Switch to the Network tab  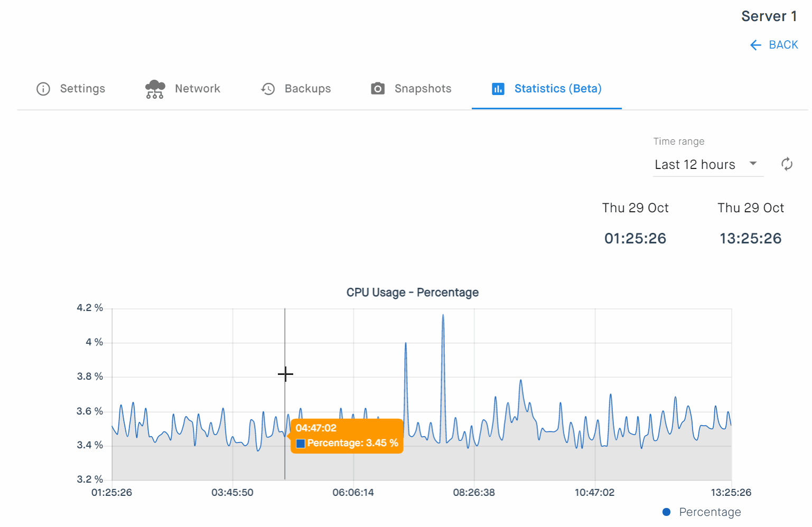(182, 89)
